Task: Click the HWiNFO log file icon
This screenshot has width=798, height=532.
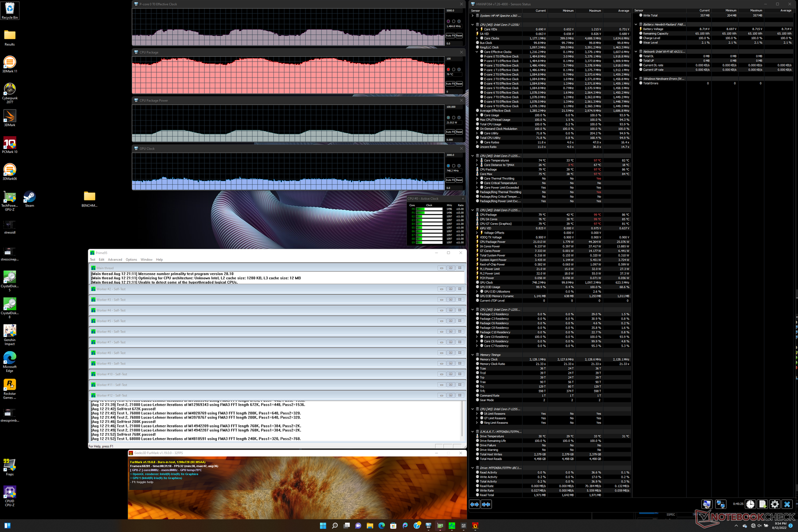Action: click(x=762, y=505)
